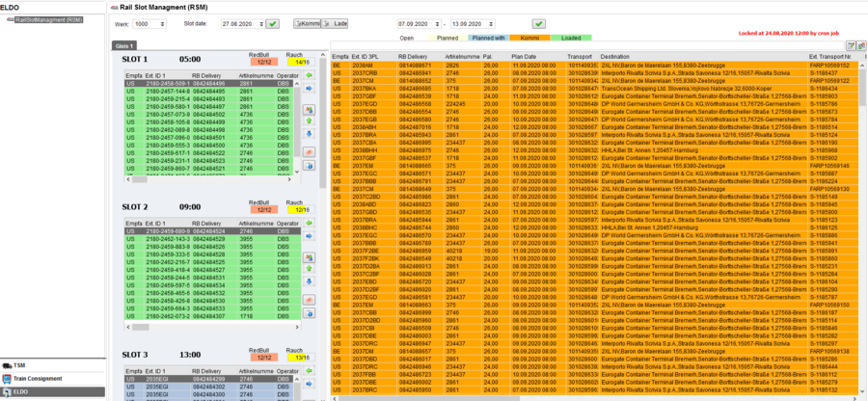Click the Lade button
The width and height of the screenshot is (868, 401).
[x=335, y=24]
